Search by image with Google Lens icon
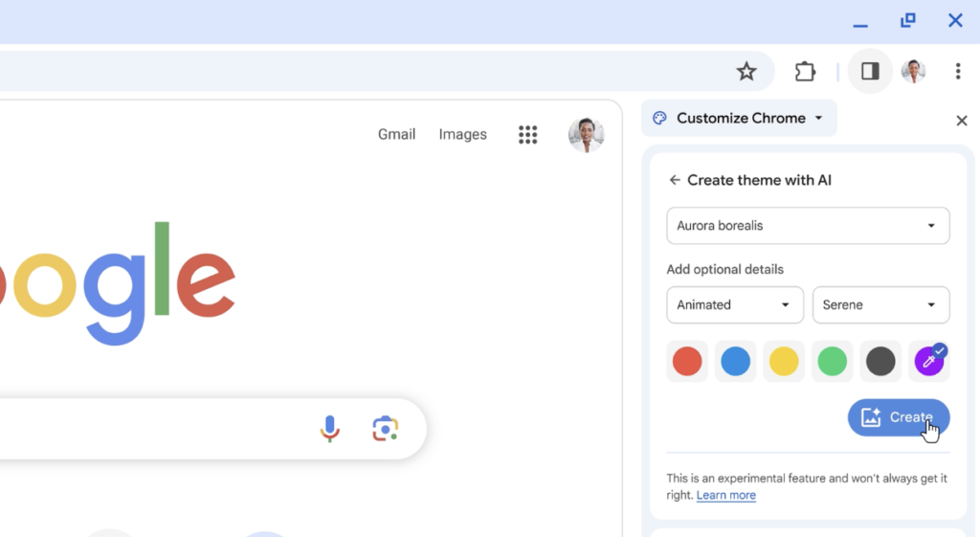This screenshot has width=980, height=537. tap(385, 429)
